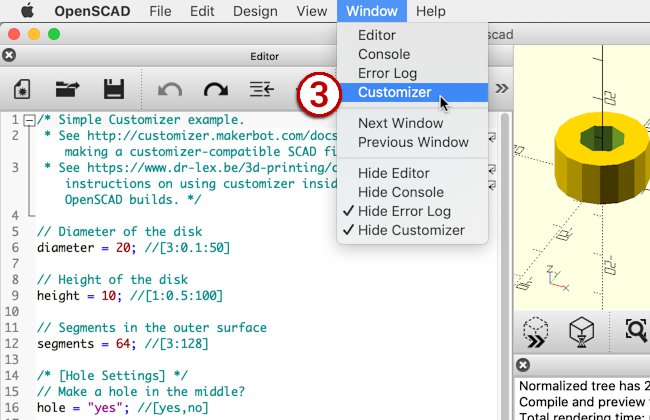
Task: Open the OpenSCAD application menu
Action: (x=92, y=11)
